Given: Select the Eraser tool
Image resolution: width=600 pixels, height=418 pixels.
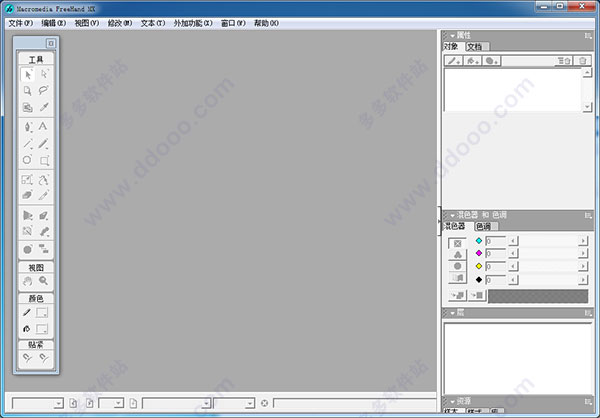Looking at the screenshot, I should coord(27,195).
